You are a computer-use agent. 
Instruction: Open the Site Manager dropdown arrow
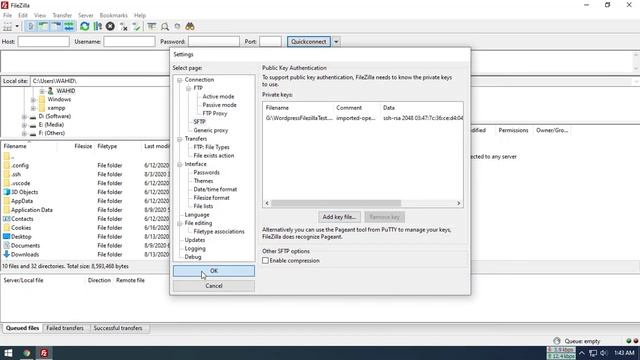(x=17, y=27)
